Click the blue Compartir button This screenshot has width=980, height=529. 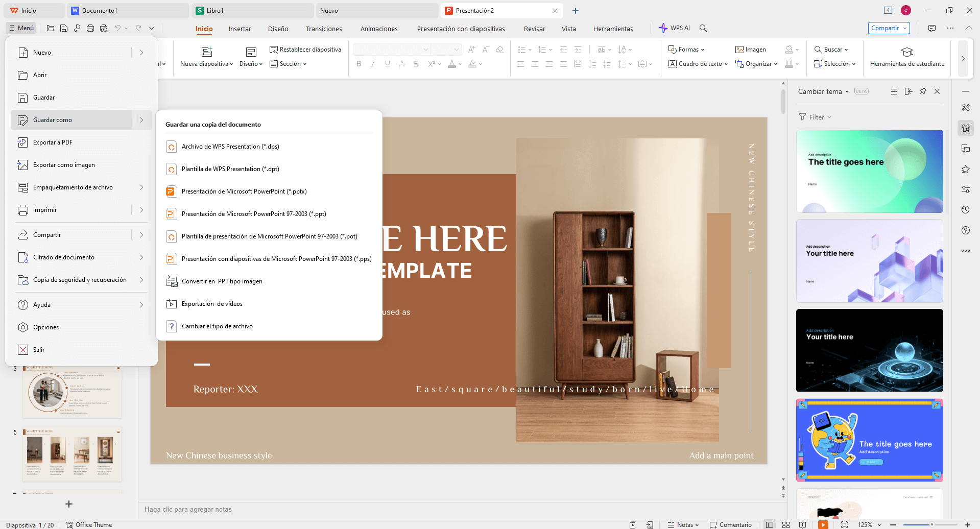[x=888, y=28]
